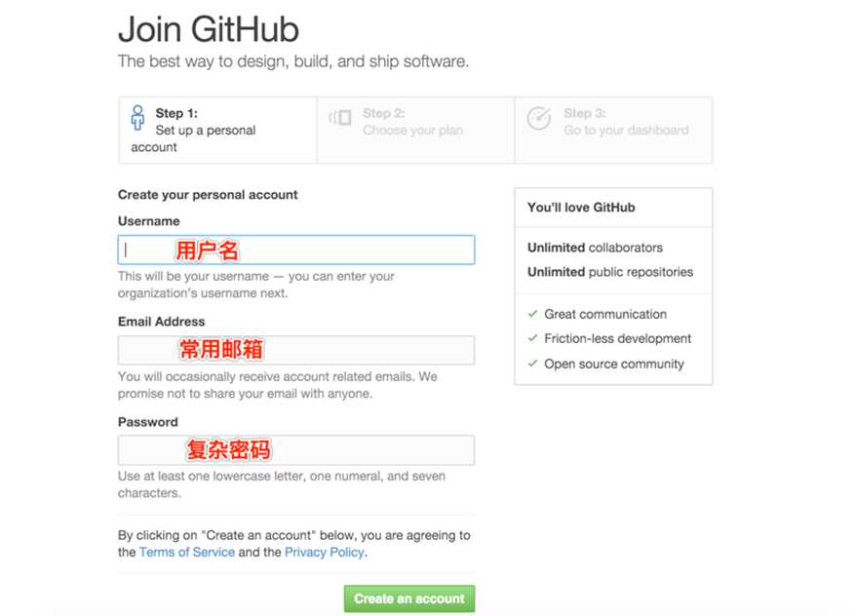Click the checkmark next to Friction-less development
854x616 pixels.
click(x=532, y=338)
